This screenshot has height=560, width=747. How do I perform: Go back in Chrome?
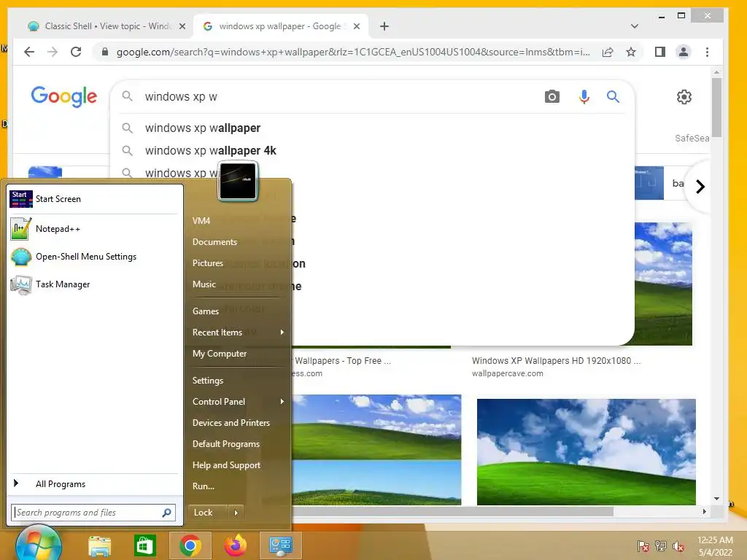[x=29, y=52]
